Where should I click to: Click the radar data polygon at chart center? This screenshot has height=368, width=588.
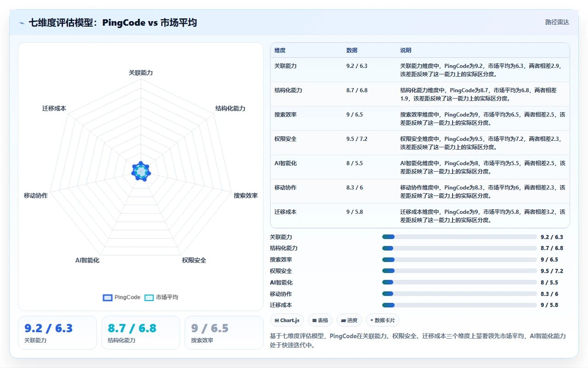coord(141,171)
